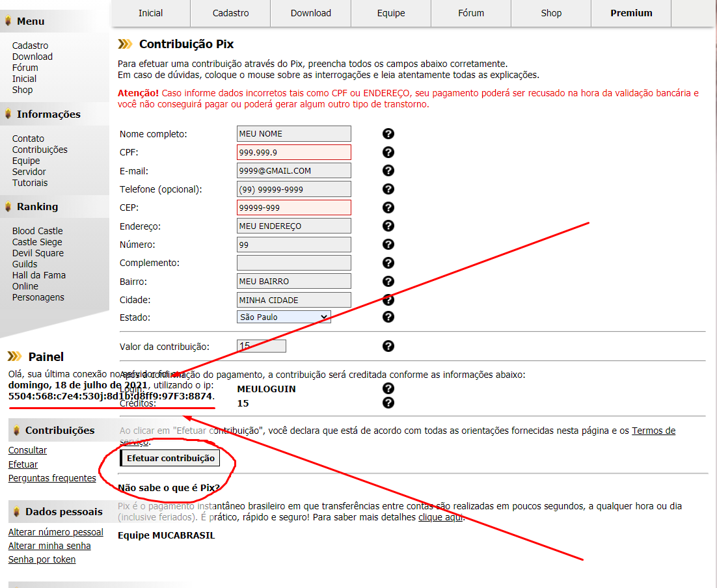Focus the Complemento input field

(293, 263)
